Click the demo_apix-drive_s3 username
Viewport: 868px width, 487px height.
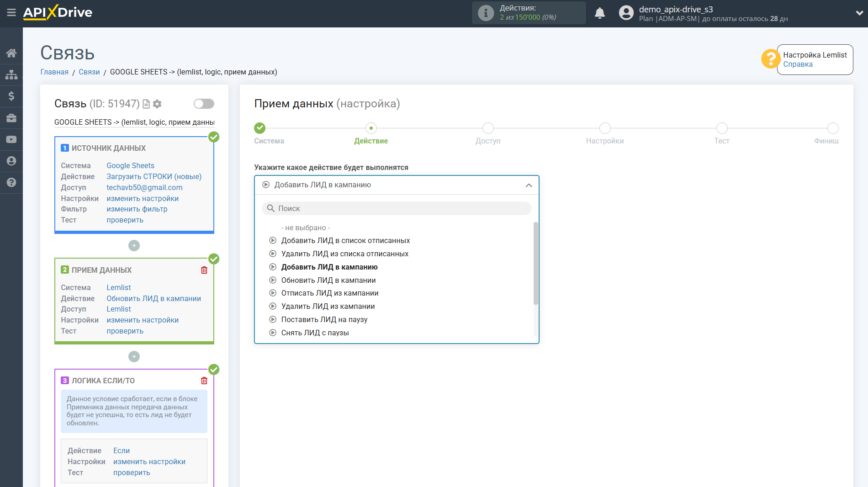coord(676,9)
